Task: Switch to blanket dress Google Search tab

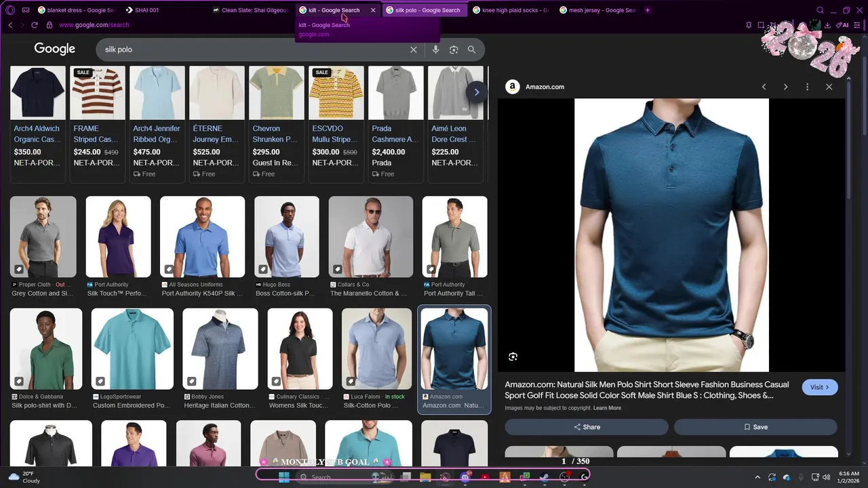Action: click(75, 10)
